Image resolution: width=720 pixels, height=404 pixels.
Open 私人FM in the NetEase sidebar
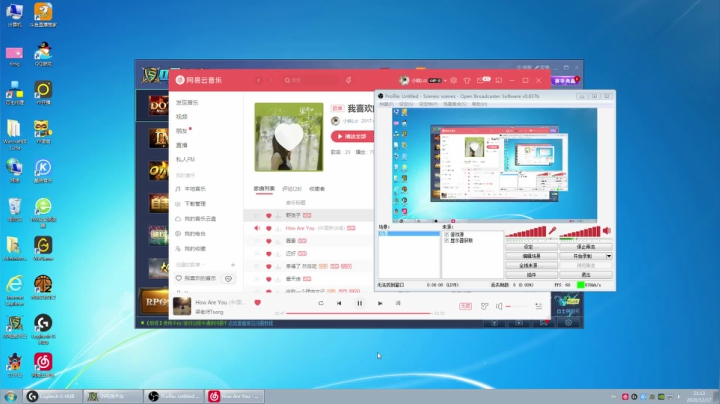[x=186, y=159]
